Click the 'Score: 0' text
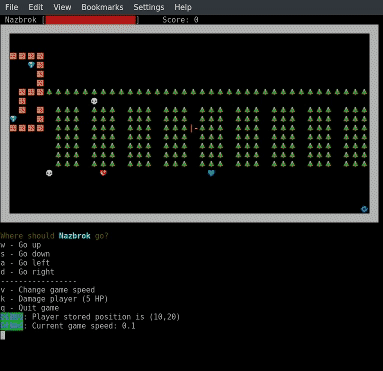This screenshot has height=371, width=383. pyautogui.click(x=180, y=20)
